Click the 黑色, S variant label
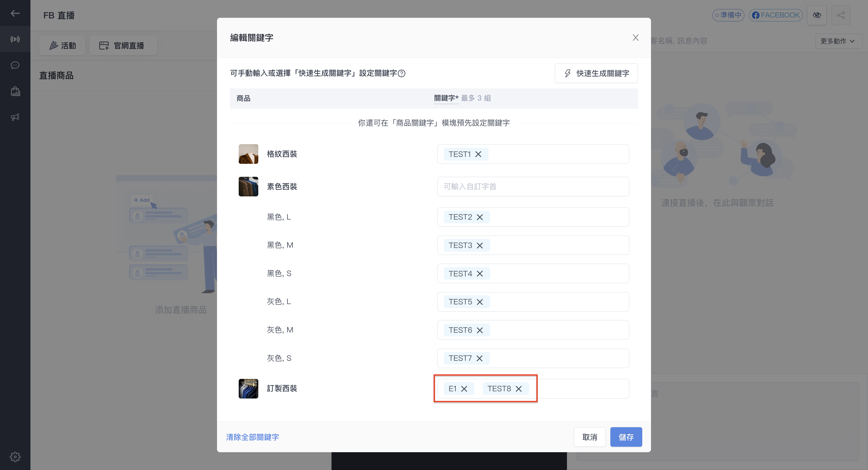The image size is (868, 470). [x=279, y=273]
